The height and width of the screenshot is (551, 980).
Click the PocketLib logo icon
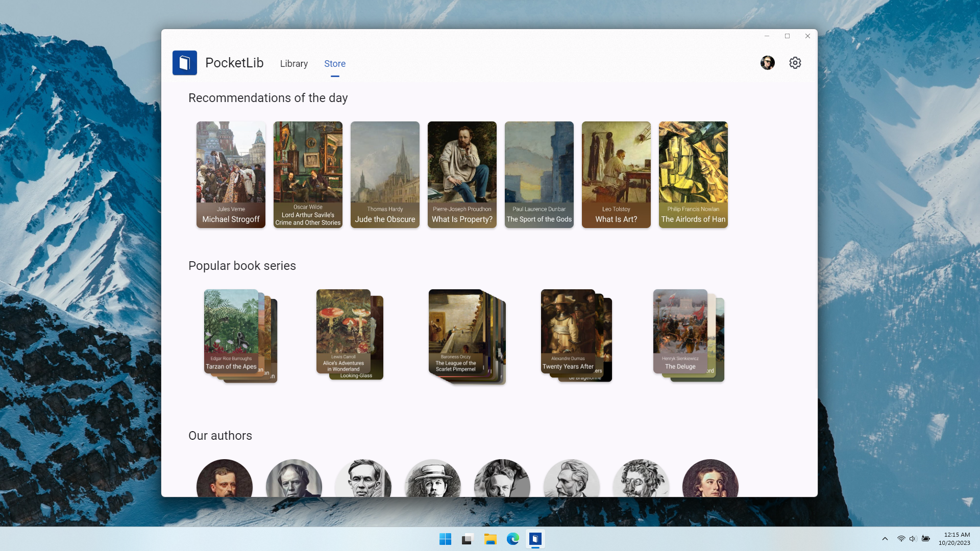(x=185, y=63)
